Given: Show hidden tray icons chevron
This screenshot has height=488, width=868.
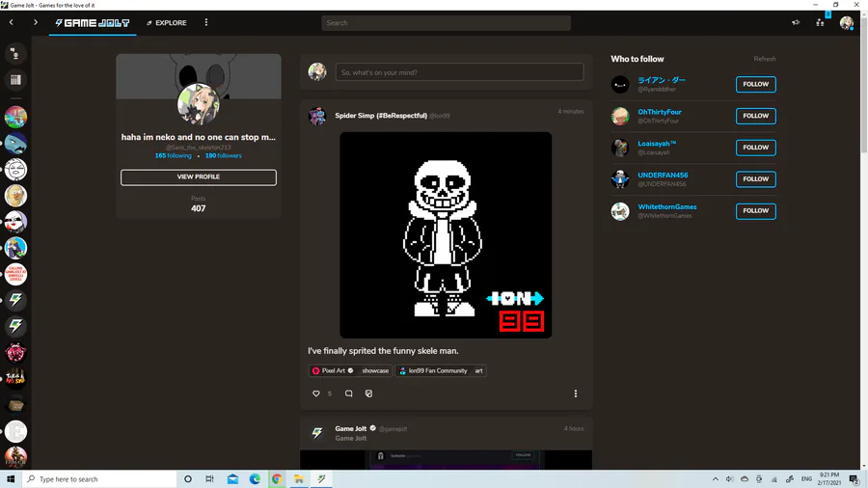Looking at the screenshot, I should 716,478.
